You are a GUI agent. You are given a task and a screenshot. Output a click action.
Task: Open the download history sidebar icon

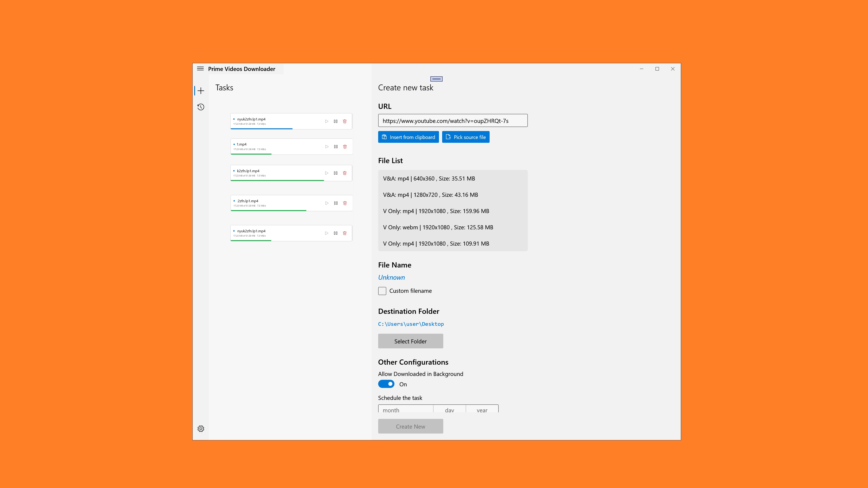tap(201, 107)
